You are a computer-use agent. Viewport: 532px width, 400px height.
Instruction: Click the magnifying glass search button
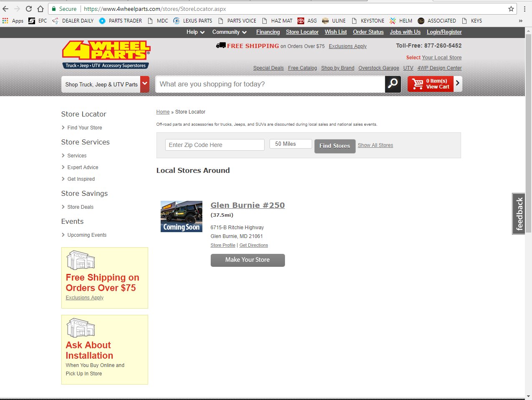click(393, 84)
